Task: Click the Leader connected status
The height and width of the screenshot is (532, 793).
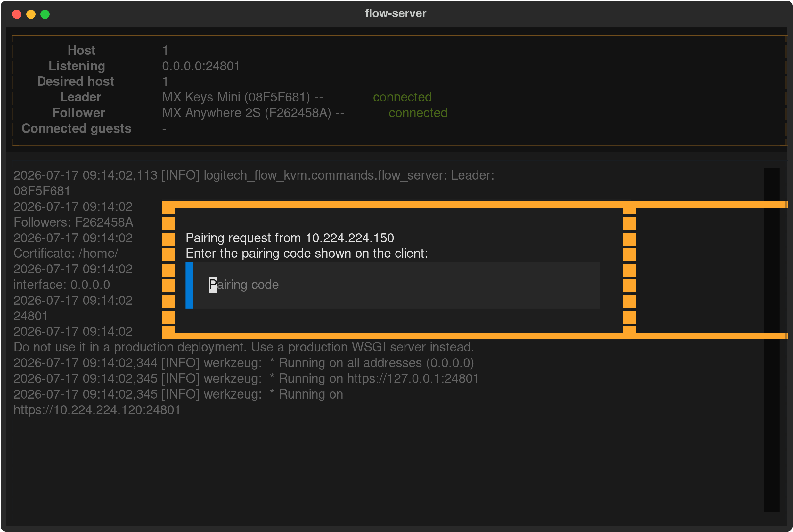Action: (x=402, y=97)
